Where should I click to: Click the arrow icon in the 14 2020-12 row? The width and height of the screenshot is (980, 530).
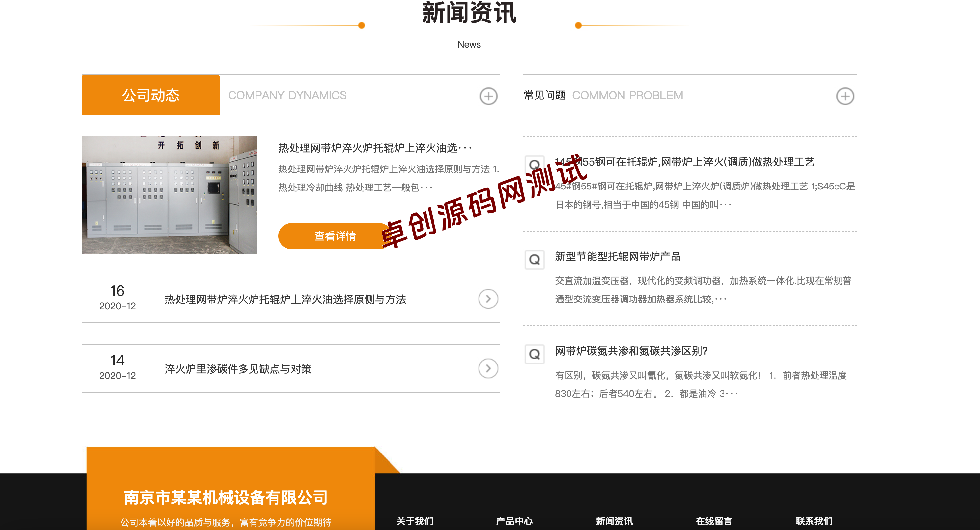pyautogui.click(x=488, y=368)
